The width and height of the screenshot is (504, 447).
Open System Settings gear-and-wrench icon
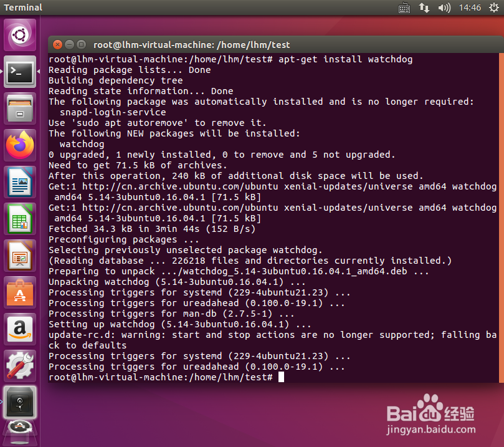click(x=20, y=366)
